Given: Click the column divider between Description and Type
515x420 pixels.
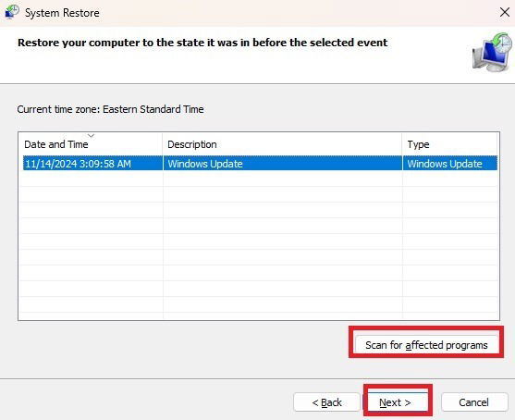Looking at the screenshot, I should [402, 144].
